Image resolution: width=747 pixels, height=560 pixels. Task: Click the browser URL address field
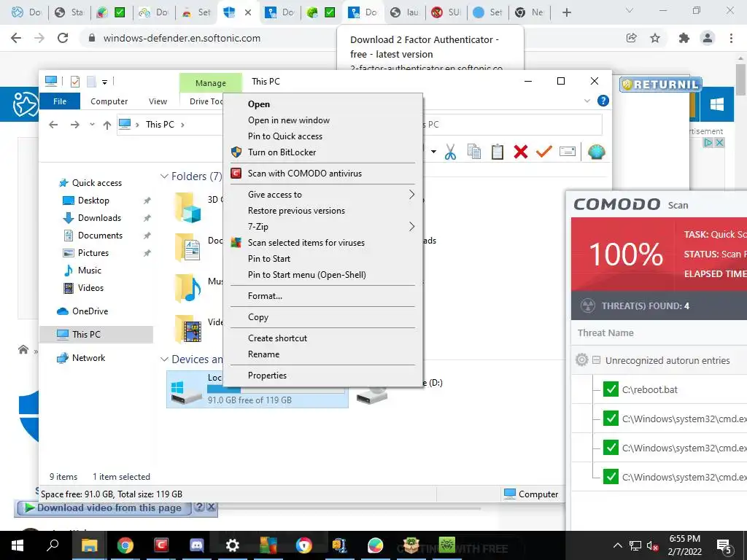[x=182, y=38]
